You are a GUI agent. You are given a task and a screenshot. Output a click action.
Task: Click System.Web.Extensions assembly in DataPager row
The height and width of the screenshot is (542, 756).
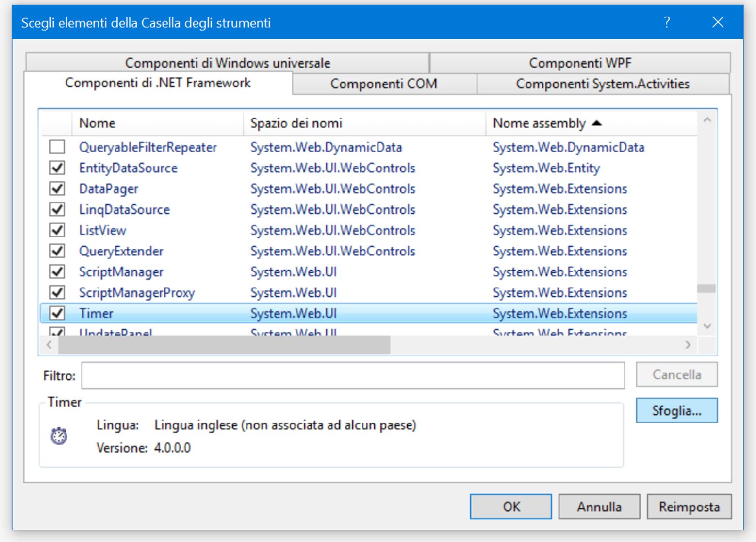tap(560, 189)
